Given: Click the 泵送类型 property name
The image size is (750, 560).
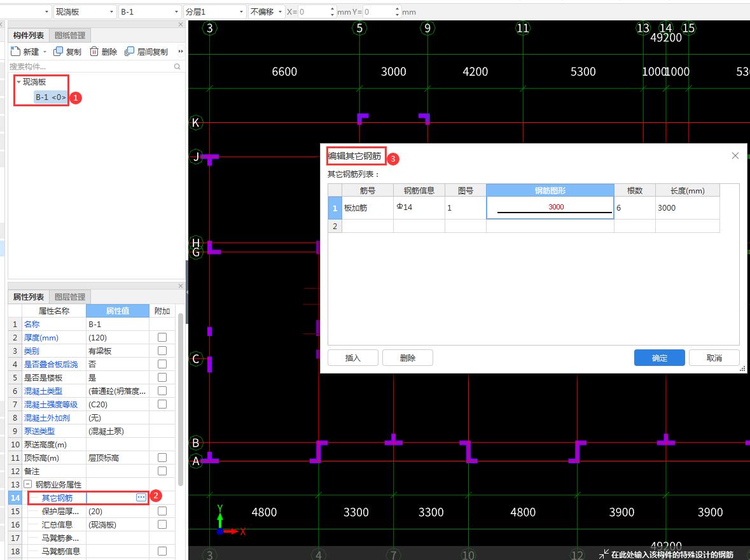Looking at the screenshot, I should (x=39, y=431).
